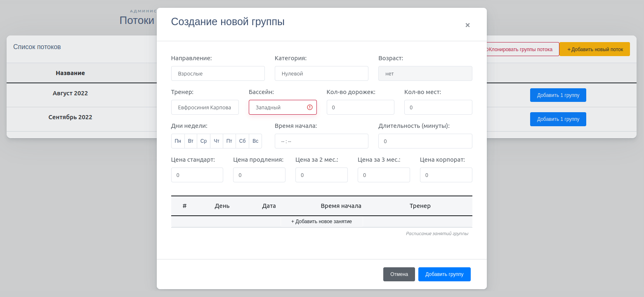Toggle the Пт weekday button

(229, 141)
